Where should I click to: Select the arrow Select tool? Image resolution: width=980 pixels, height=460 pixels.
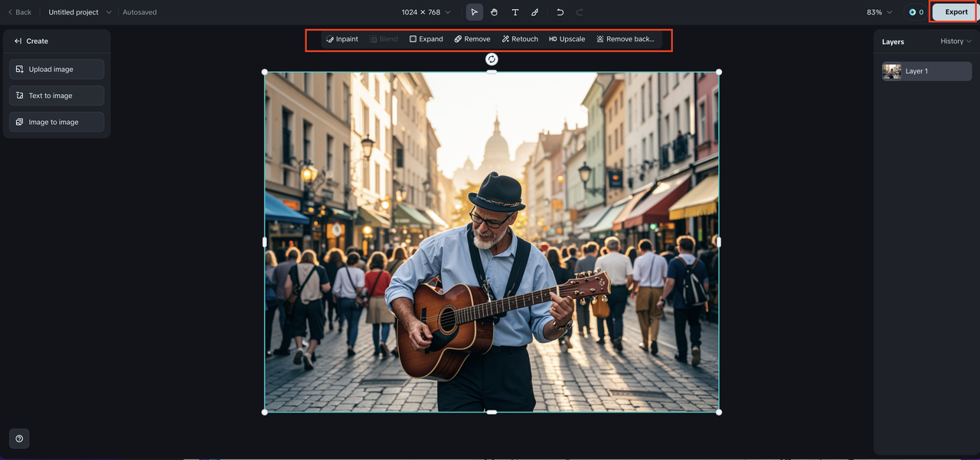475,12
